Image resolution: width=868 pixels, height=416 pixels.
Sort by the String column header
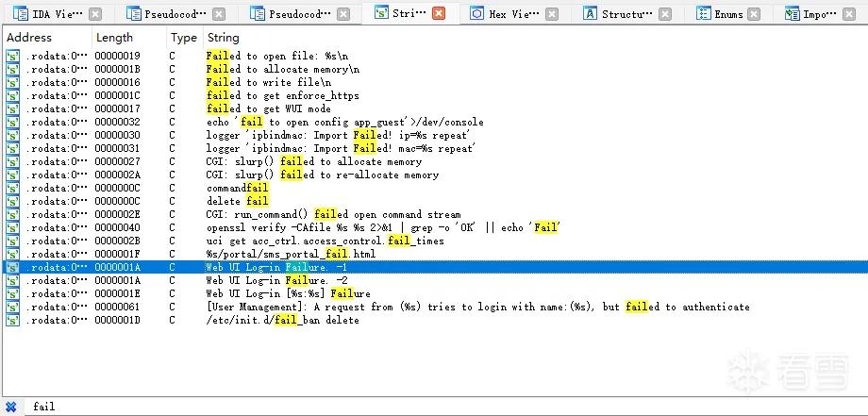point(223,38)
